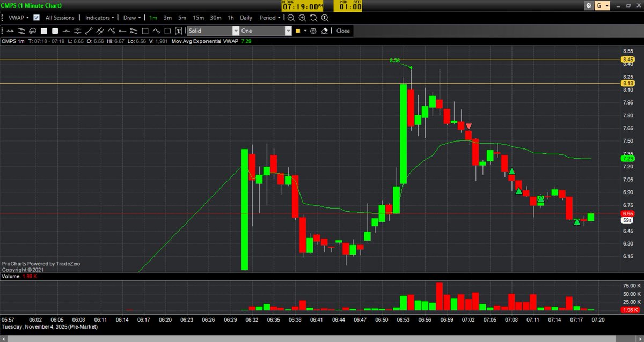Toggle the VWAP indicator checkbox
The image size is (644, 342).
36,18
